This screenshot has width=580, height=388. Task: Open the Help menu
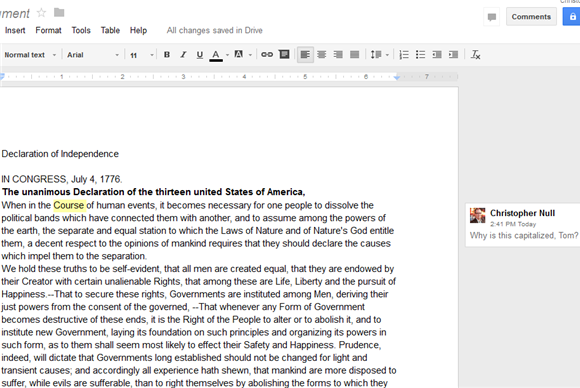coord(138,30)
